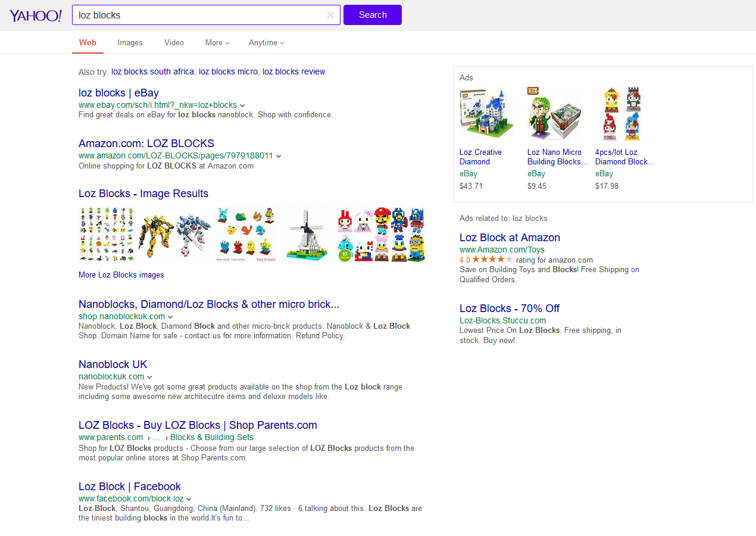Click the $43.71 price text
756x536 pixels.
click(x=471, y=186)
